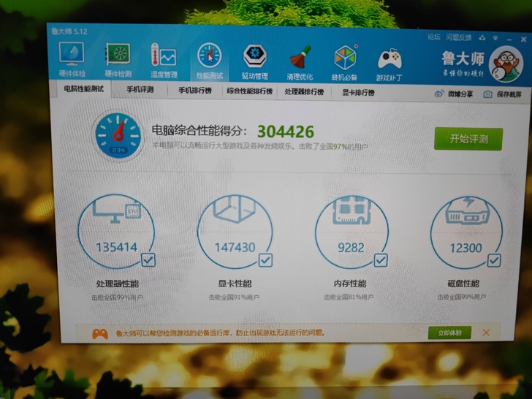Click the 鲁大师 5.12 window title
Image resolution: width=532 pixels, height=399 pixels.
pos(69,31)
